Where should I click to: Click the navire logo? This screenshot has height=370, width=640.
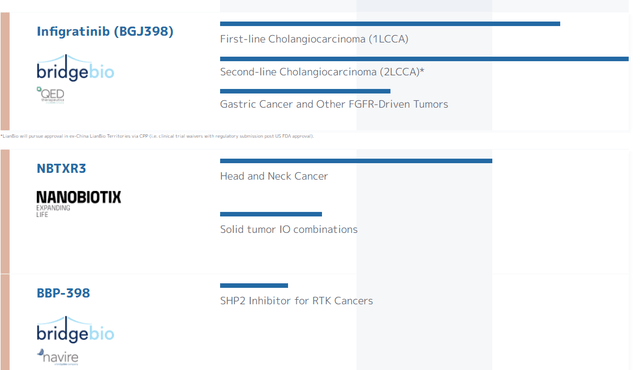58,357
